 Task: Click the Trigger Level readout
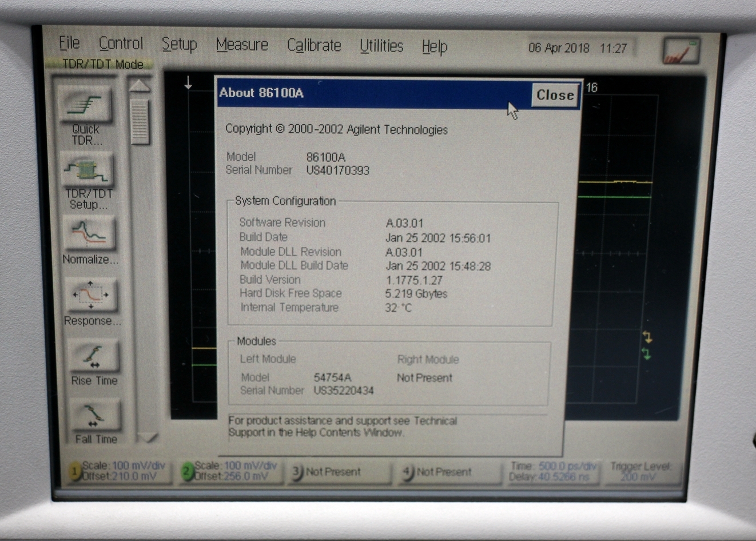click(x=640, y=472)
